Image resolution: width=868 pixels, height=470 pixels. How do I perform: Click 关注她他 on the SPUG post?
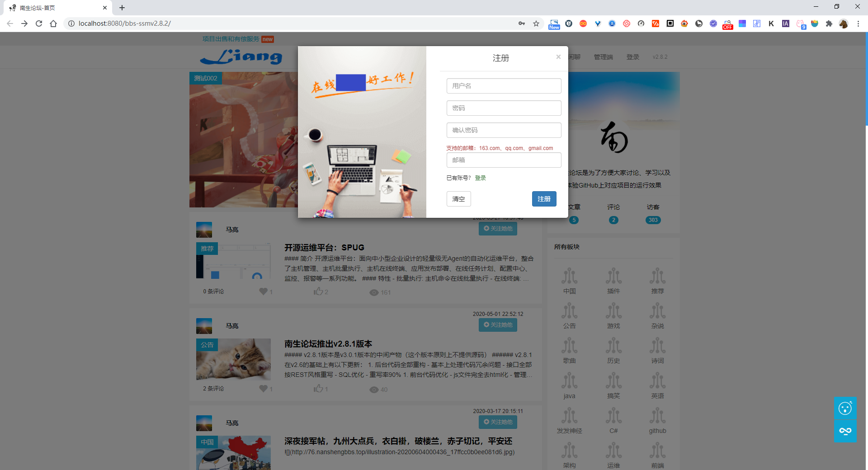[498, 229]
